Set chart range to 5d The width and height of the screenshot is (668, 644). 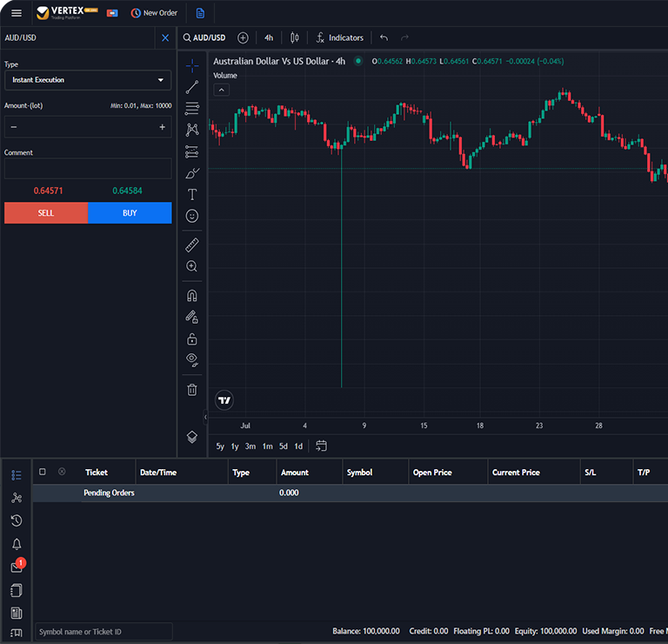284,446
